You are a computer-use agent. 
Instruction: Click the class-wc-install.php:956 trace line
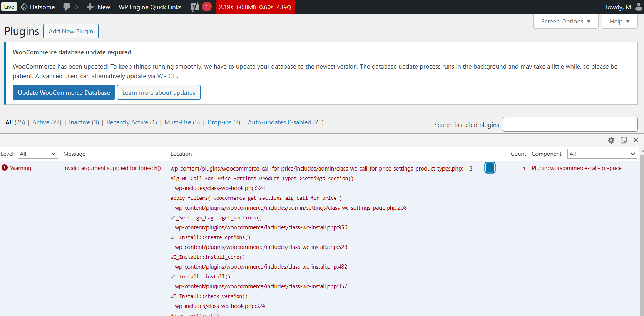tap(261, 227)
